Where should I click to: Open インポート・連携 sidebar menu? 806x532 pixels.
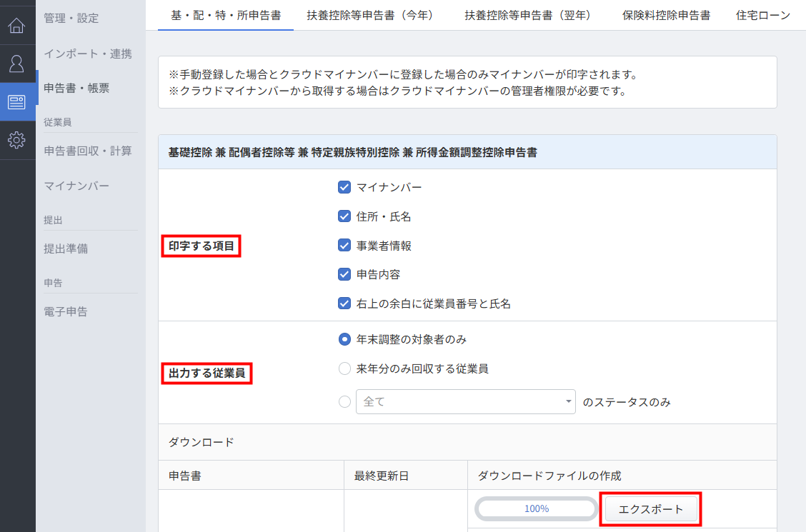87,54
